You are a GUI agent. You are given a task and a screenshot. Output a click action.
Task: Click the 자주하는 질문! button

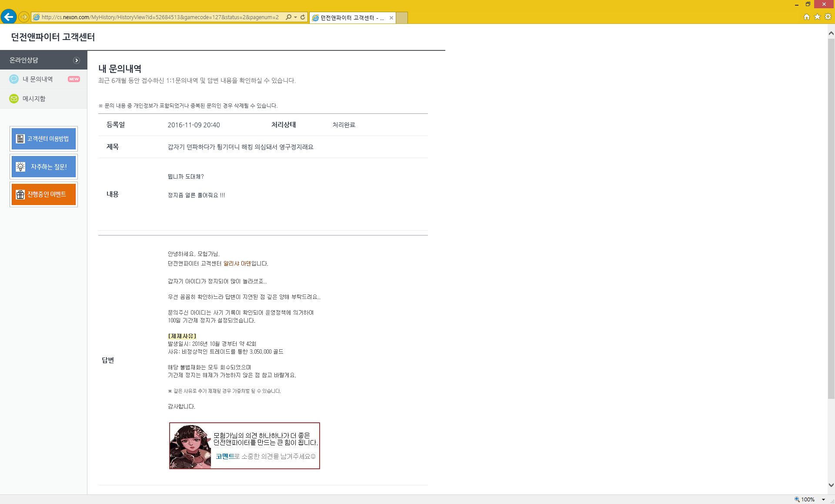[x=43, y=167]
